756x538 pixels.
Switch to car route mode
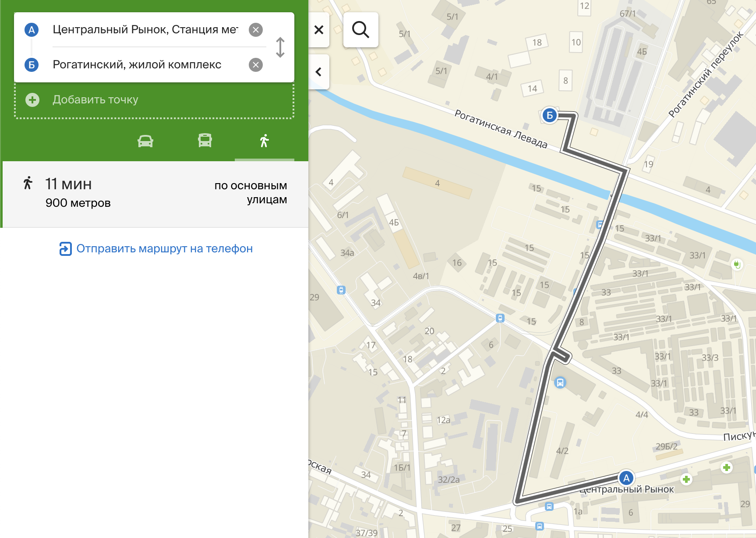pos(145,141)
